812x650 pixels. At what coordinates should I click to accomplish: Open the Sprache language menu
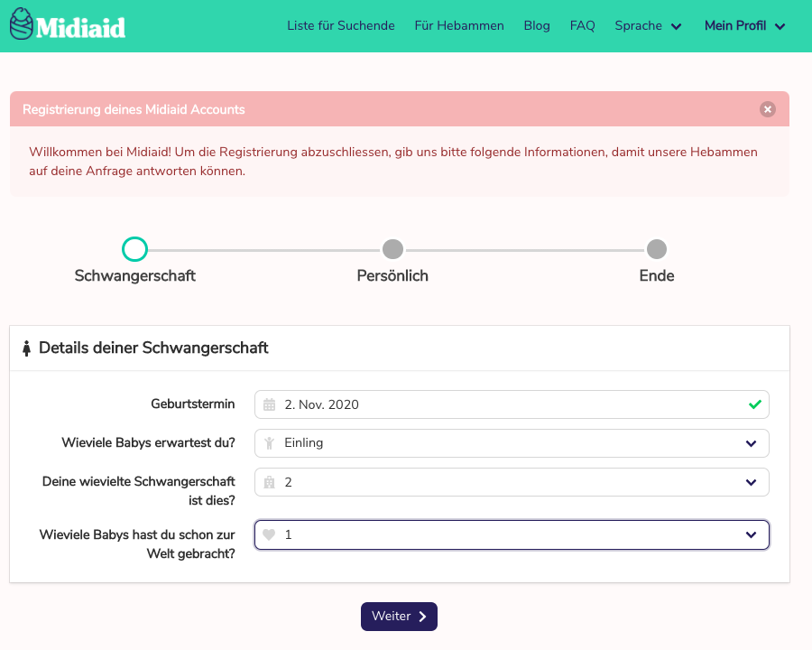(x=648, y=26)
